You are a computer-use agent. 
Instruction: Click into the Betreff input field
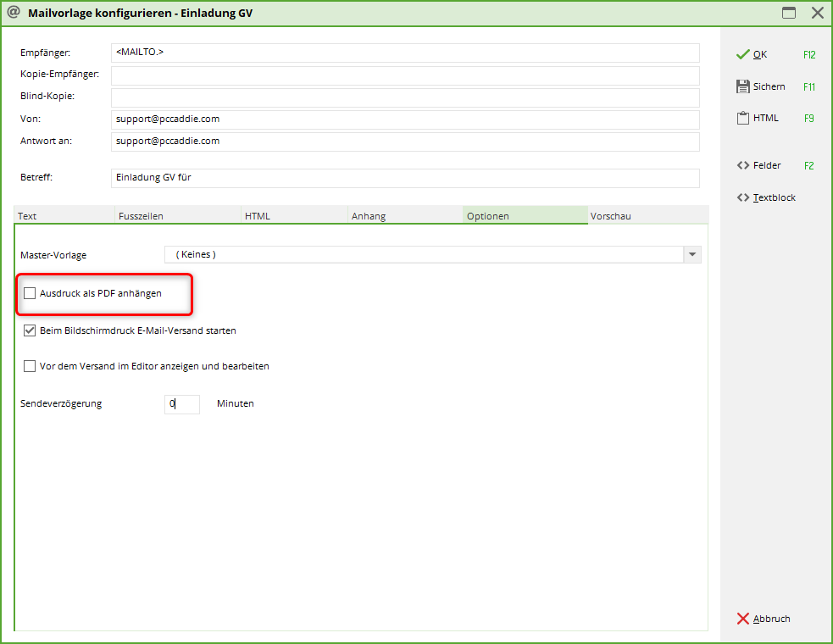click(x=404, y=178)
